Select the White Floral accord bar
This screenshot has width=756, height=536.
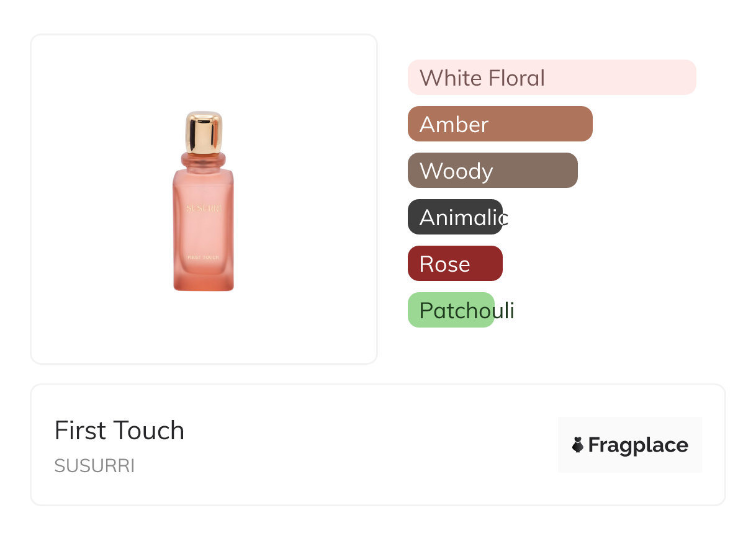(x=551, y=78)
